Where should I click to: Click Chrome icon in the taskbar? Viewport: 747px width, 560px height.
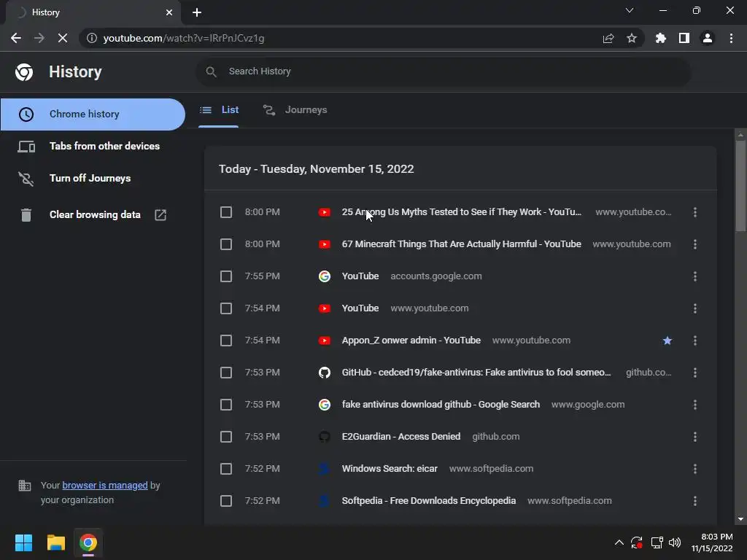pos(88,542)
